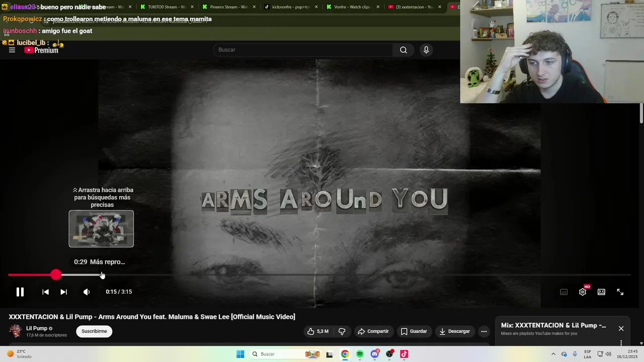Click the video title text
This screenshot has width=644, height=362.
[x=152, y=317]
